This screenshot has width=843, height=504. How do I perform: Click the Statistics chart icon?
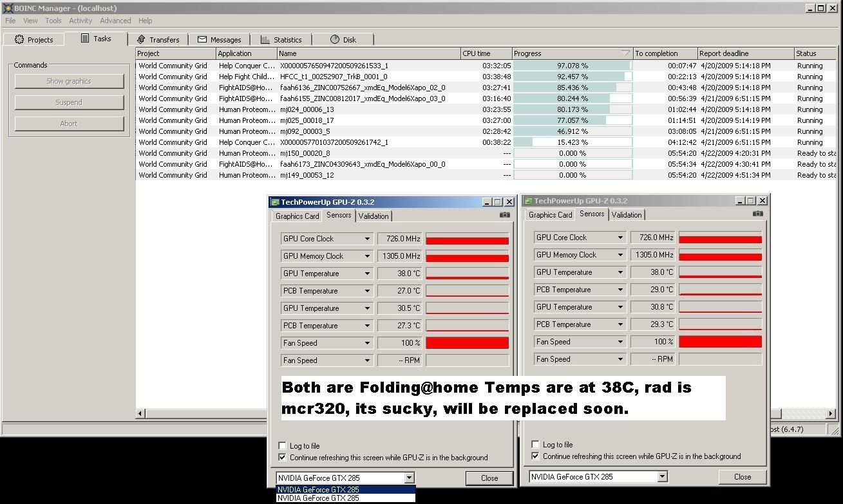[x=265, y=39]
